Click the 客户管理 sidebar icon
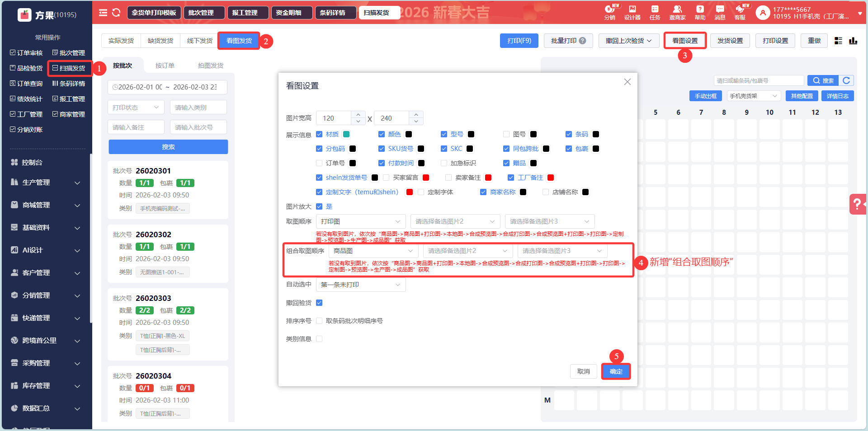Image resolution: width=868 pixels, height=431 pixels. tap(14, 272)
